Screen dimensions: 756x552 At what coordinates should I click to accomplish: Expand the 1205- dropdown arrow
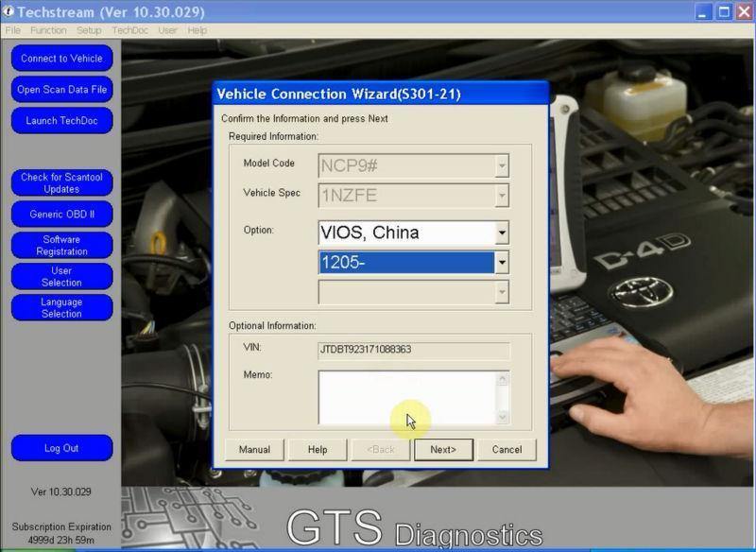502,263
